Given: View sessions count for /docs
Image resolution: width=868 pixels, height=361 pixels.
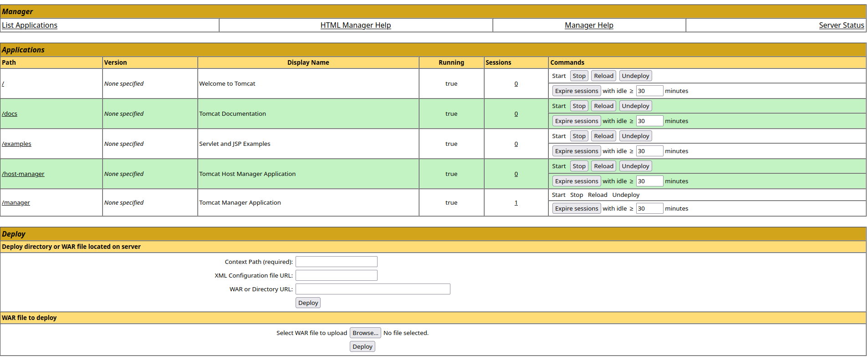Looking at the screenshot, I should [x=516, y=114].
